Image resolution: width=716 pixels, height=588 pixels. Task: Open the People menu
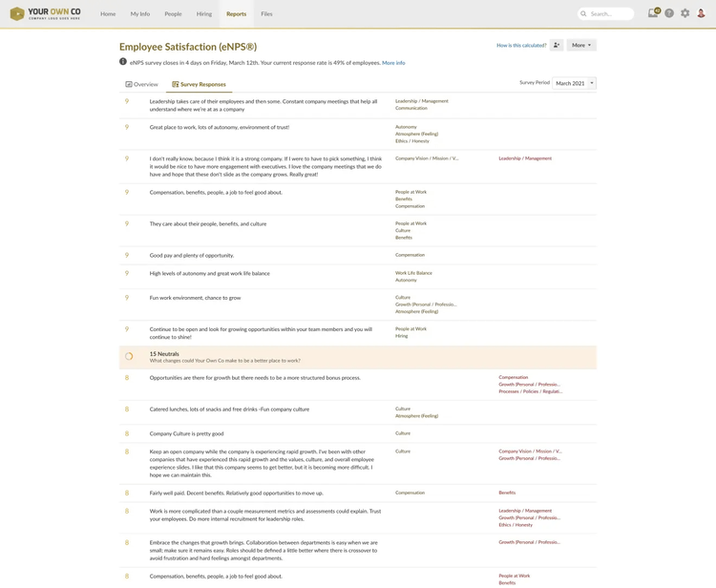point(173,13)
